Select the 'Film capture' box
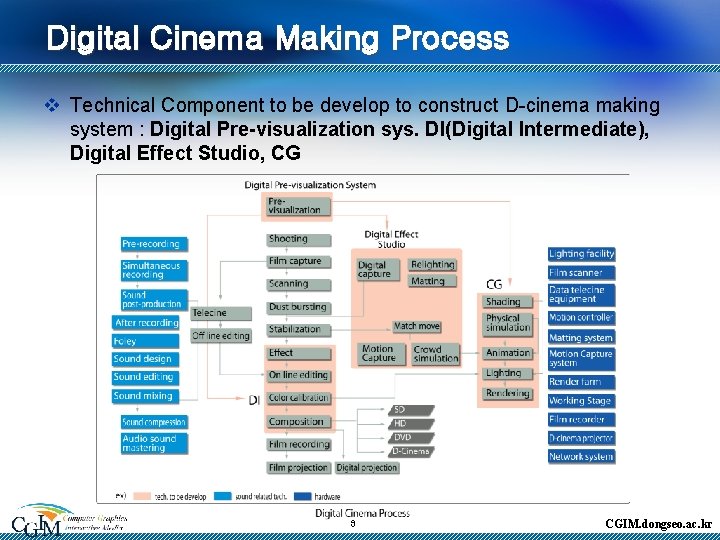This screenshot has width=720, height=540. (298, 262)
